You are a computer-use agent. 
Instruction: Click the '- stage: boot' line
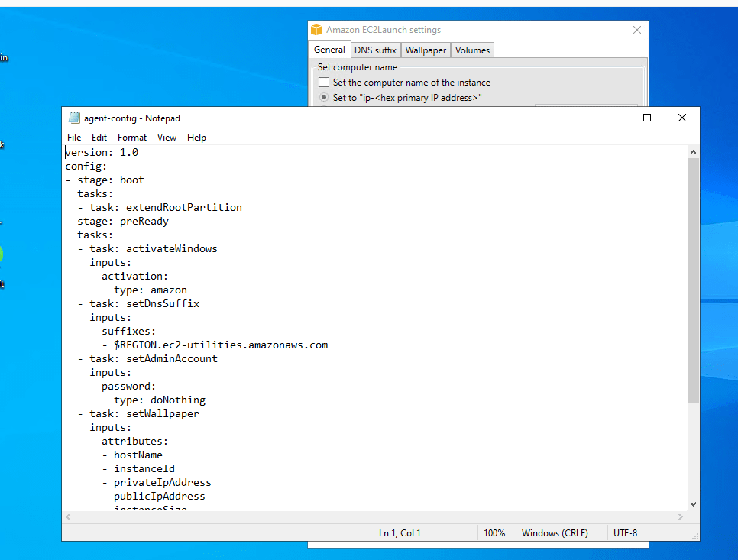coord(105,180)
